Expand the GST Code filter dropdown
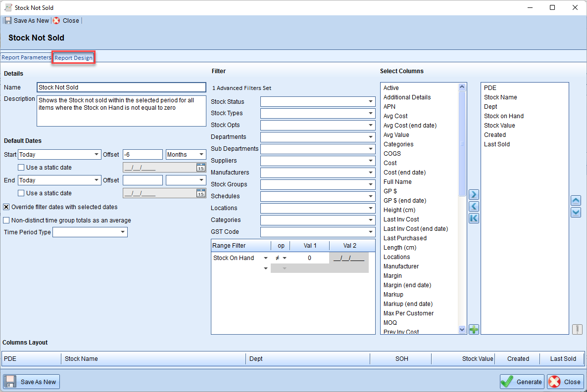 coord(371,232)
